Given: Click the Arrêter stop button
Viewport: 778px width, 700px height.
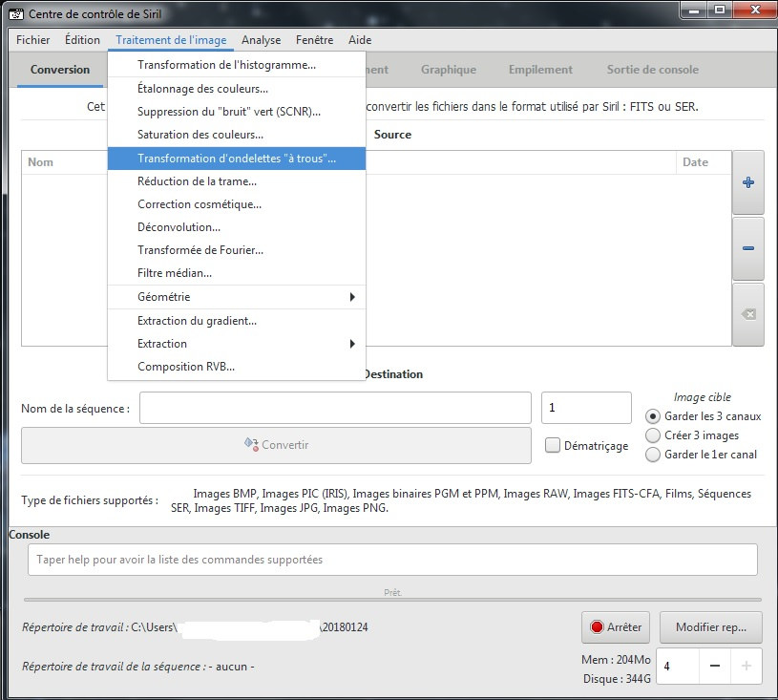Looking at the screenshot, I should [x=616, y=627].
